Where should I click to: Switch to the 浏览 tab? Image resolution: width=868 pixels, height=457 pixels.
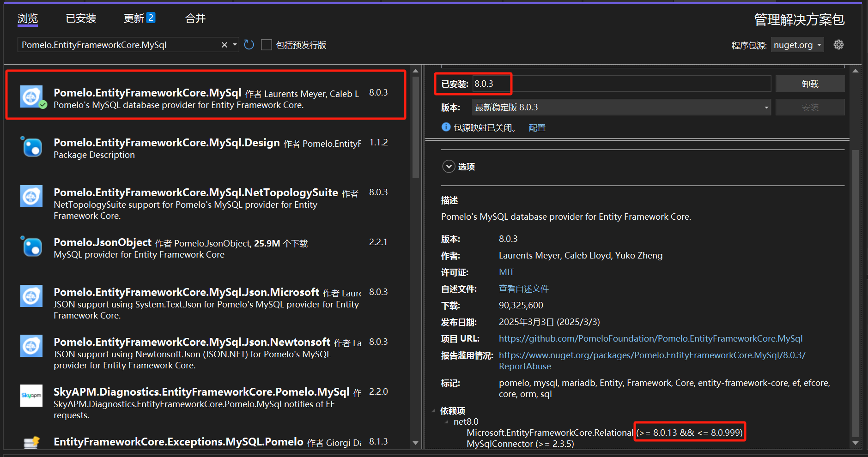[28, 18]
